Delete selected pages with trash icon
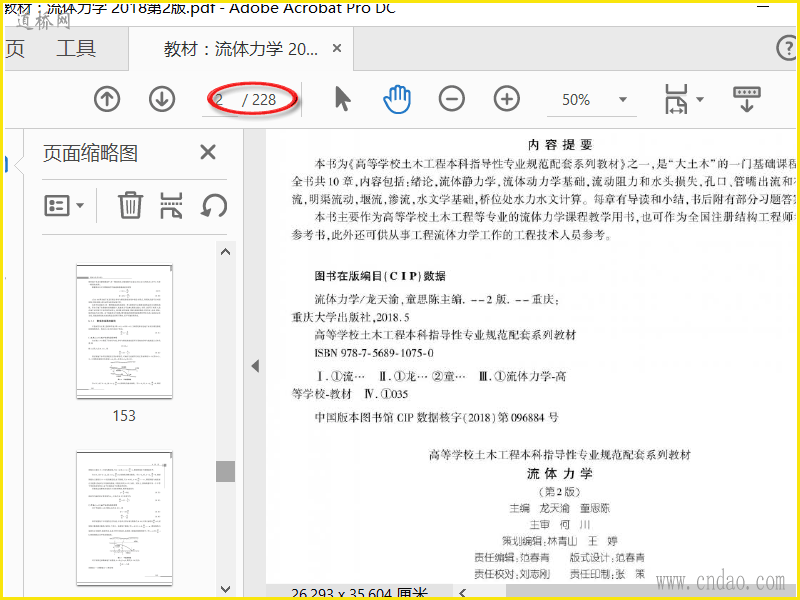 pyautogui.click(x=130, y=205)
